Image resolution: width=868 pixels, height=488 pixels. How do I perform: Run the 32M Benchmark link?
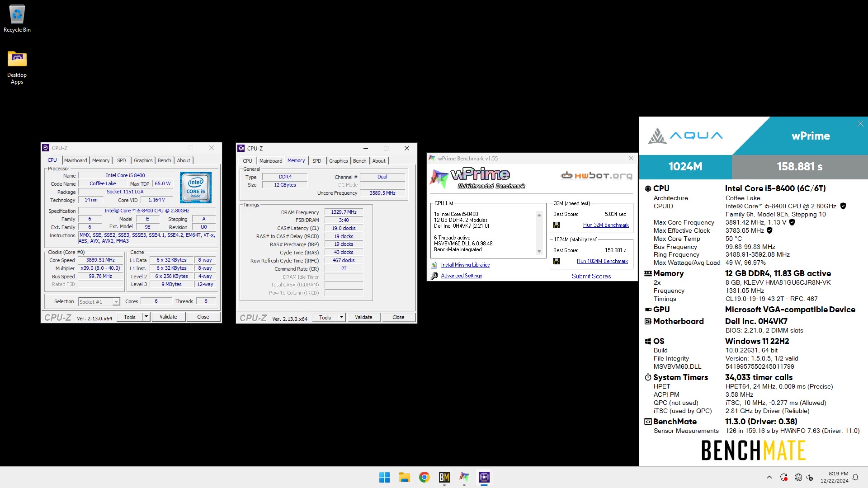coord(606,225)
